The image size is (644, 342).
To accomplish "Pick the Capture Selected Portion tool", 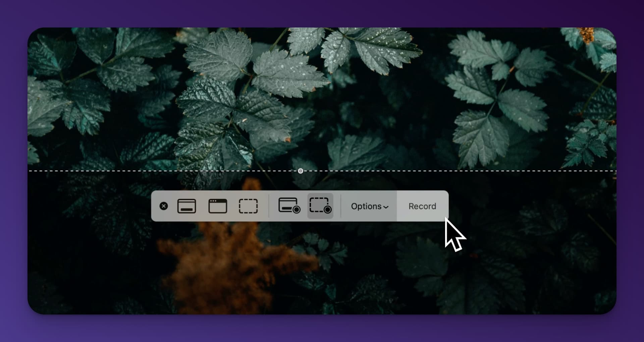I will coord(249,206).
